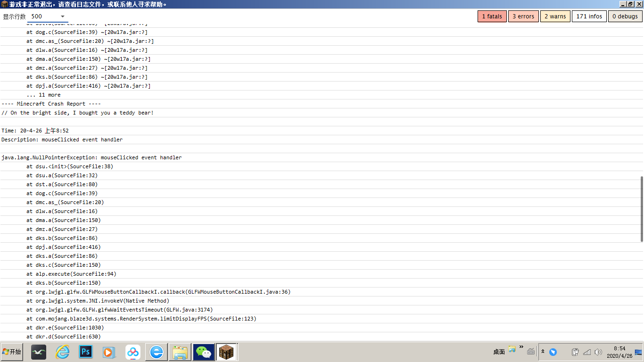Image resolution: width=644 pixels, height=362 pixels.
Task: Click the Time: 20-4-26 line
Action: (x=35, y=131)
